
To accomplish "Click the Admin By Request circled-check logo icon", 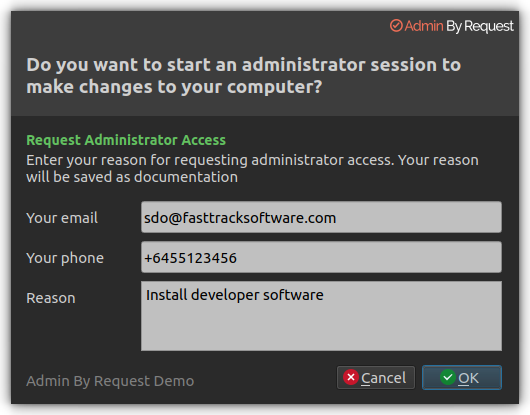I will (x=396, y=26).
